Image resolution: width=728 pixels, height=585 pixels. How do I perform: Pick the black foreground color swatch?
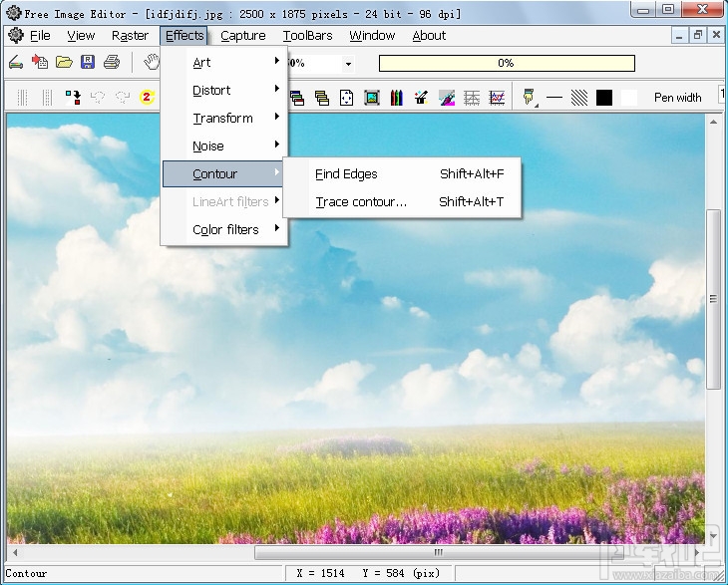[604, 98]
